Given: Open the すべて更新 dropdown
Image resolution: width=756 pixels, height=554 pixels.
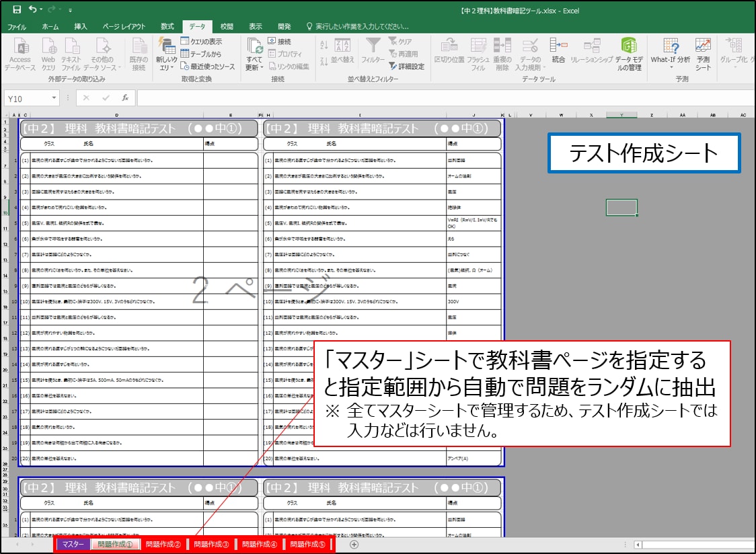Looking at the screenshot, I should coord(254,54).
